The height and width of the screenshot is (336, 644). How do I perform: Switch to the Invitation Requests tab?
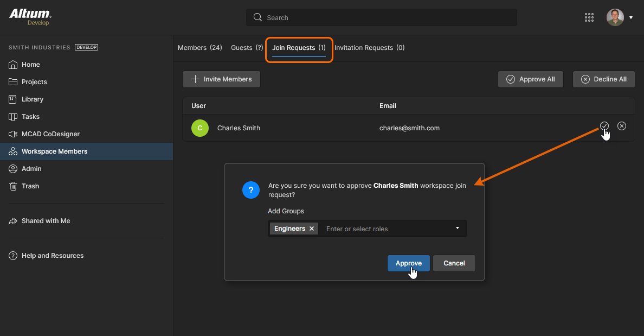point(369,48)
